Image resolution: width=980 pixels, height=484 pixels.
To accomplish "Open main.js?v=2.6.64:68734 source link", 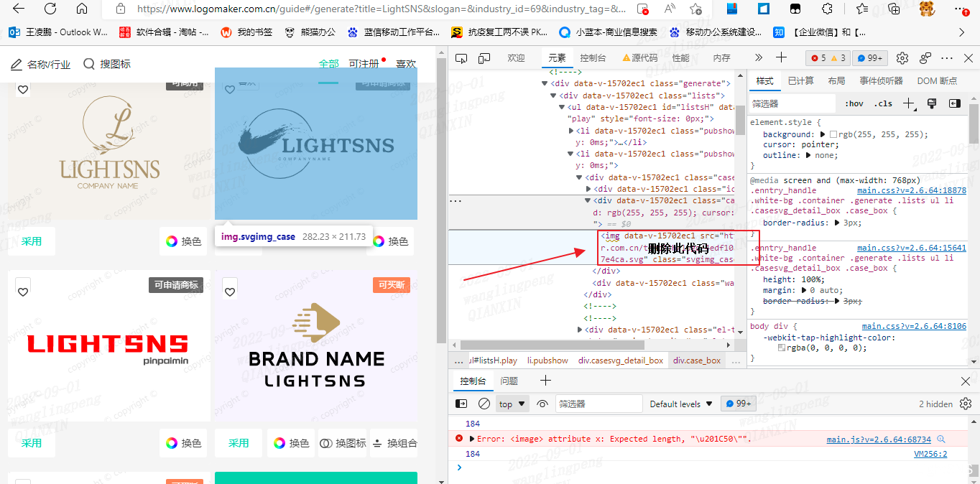I will point(879,439).
